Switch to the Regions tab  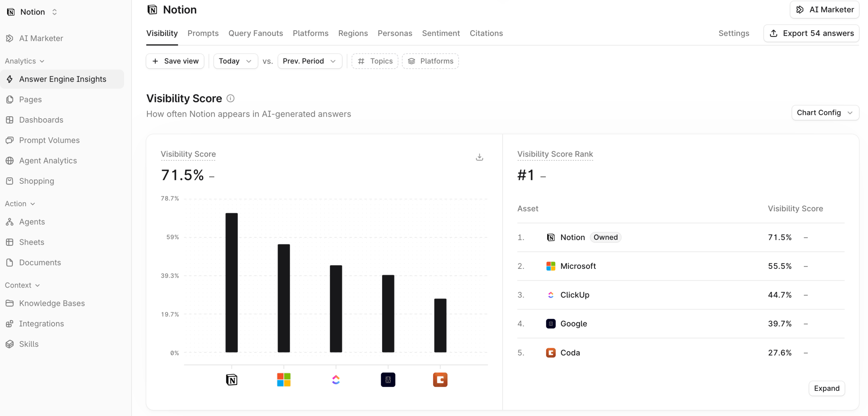tap(353, 33)
